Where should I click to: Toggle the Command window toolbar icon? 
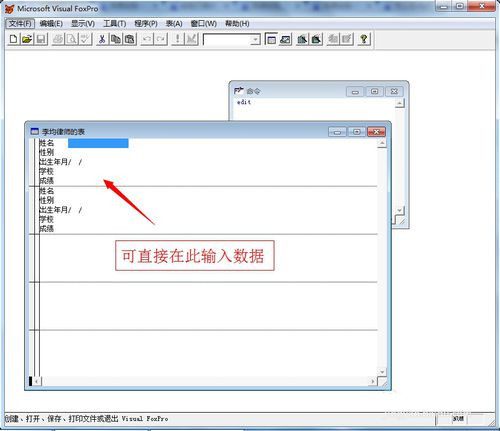click(271, 39)
